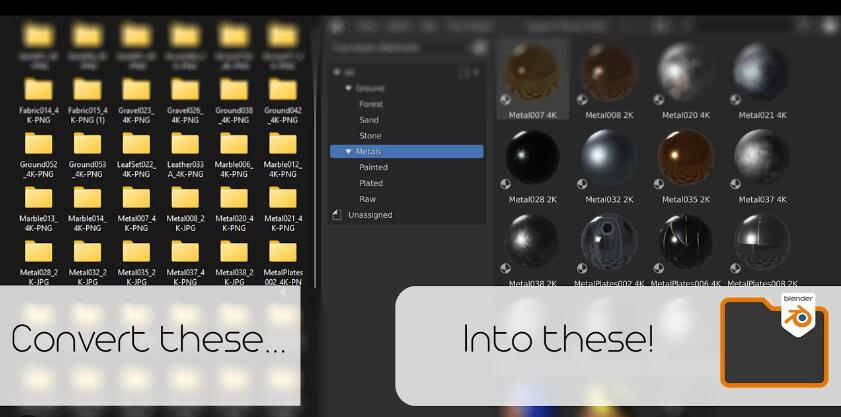Open the Fabric014_4K-PNG folder

pos(38,91)
